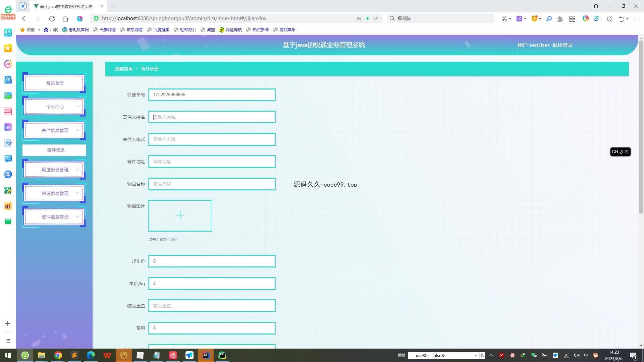Click the volume icon in system tray
Image resolution: width=644 pixels, height=362 pixels.
pos(577,355)
